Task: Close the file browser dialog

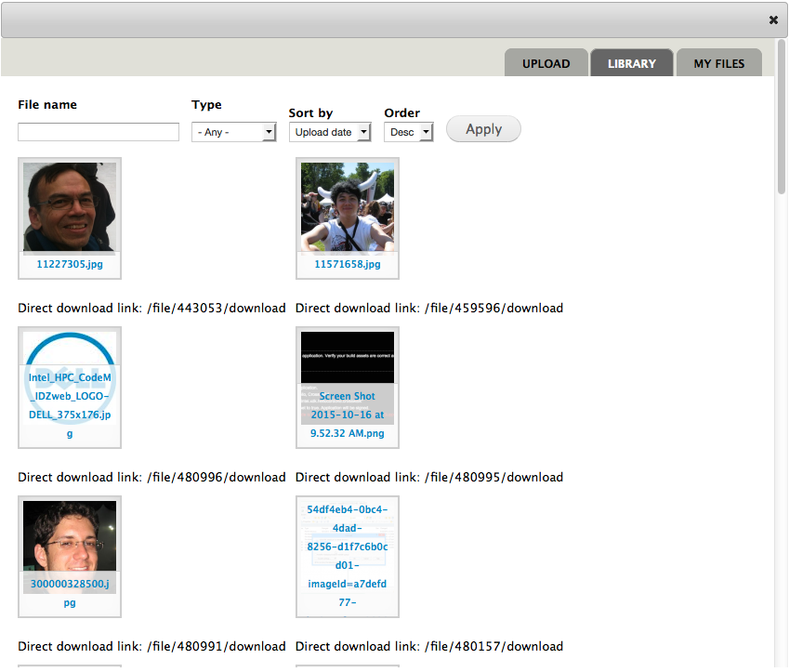Action: [x=773, y=20]
